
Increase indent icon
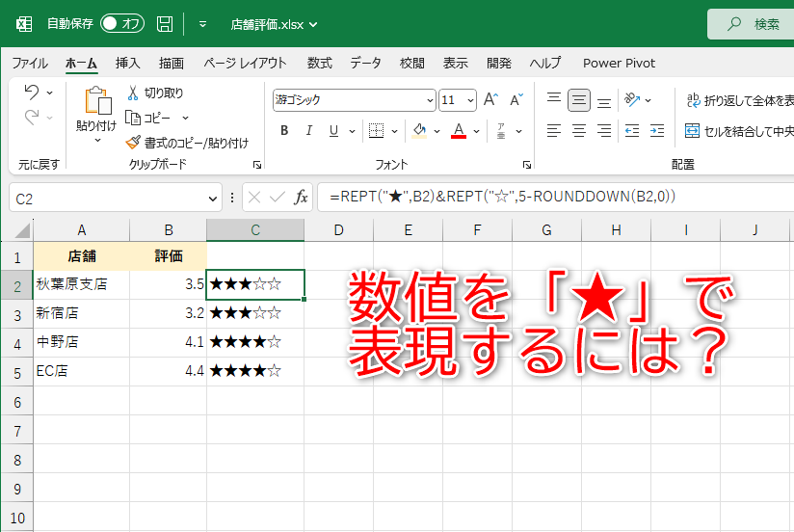pos(657,131)
